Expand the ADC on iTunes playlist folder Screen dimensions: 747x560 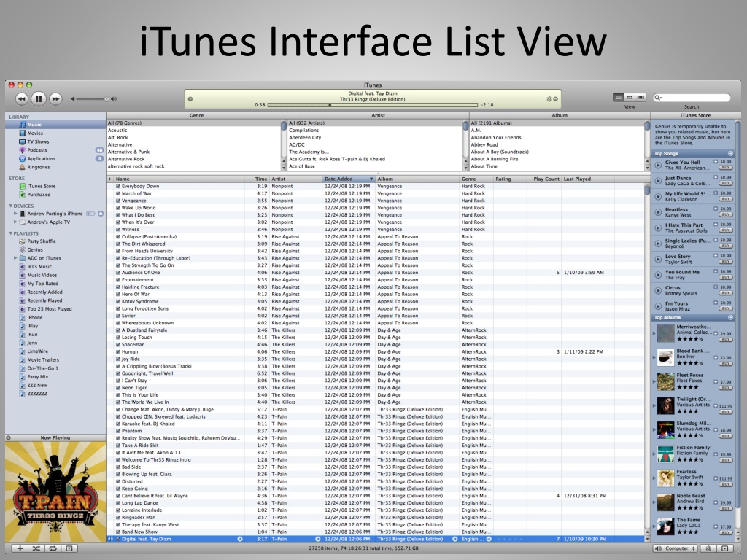15,258
